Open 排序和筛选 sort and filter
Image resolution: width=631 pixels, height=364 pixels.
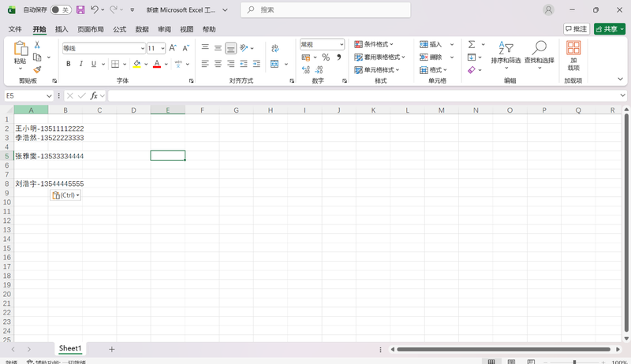coord(506,54)
